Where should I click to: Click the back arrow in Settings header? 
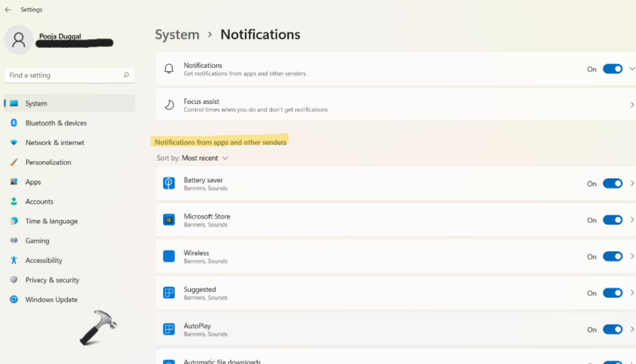click(x=8, y=10)
